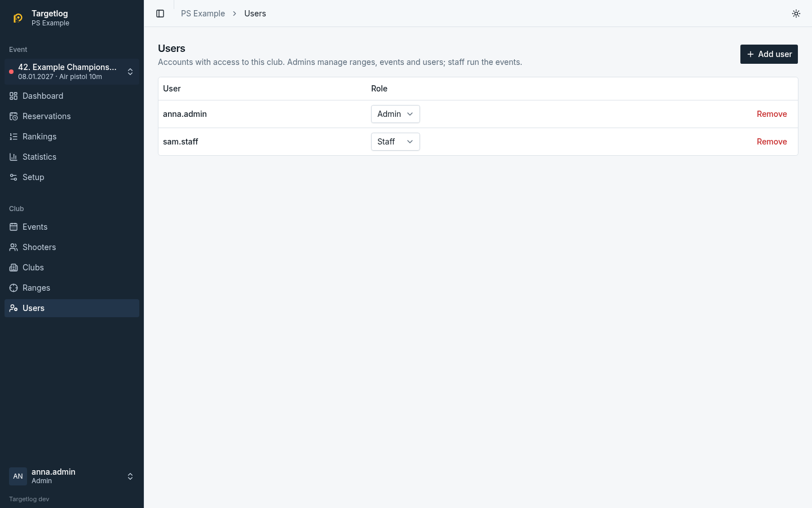Switch light/dark theme with sun icon
Screen dimensions: 812x508
click(x=796, y=14)
